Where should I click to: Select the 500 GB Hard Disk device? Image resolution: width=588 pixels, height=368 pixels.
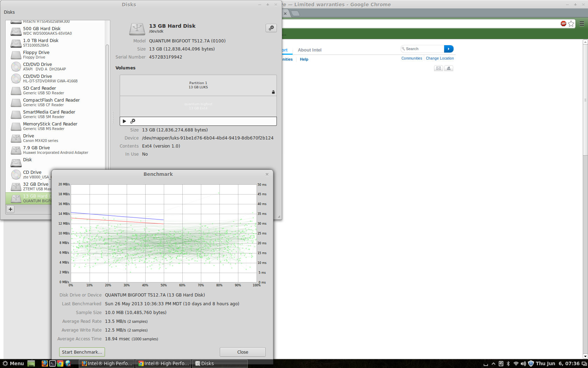click(55, 31)
